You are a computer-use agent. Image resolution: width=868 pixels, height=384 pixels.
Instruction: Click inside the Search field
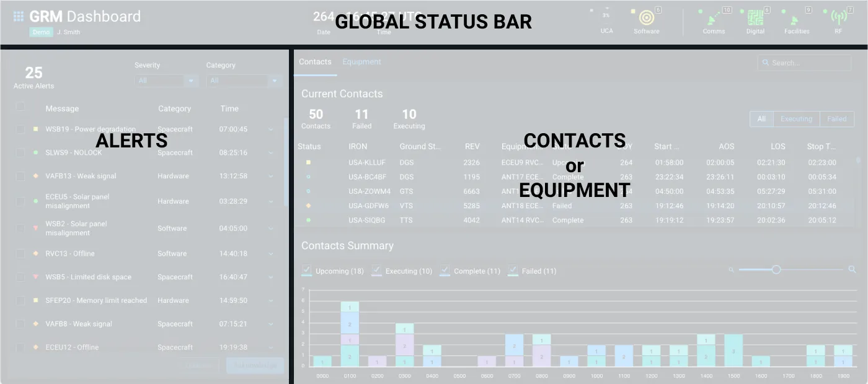[x=804, y=63]
